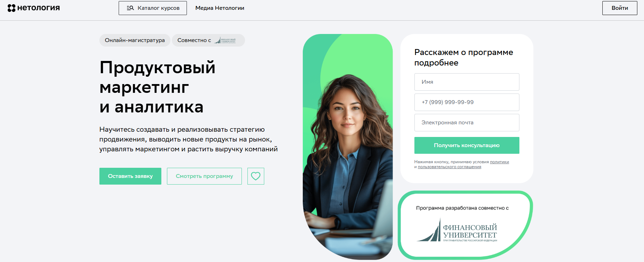Image resolution: width=644 pixels, height=262 pixels.
Task: Open пользовательского соглашения link
Action: (449, 167)
